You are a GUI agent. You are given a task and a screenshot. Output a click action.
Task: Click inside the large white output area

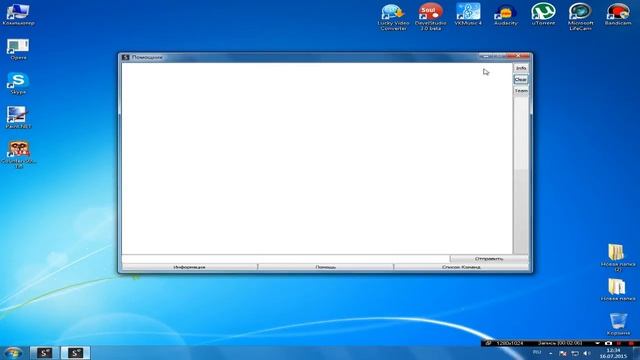[x=317, y=158]
